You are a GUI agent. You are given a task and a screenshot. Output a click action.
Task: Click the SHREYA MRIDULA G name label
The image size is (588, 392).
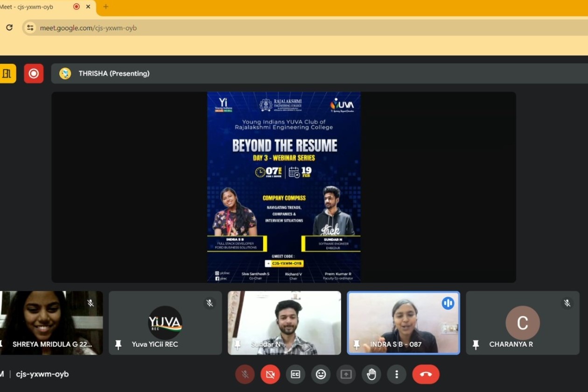pos(52,344)
